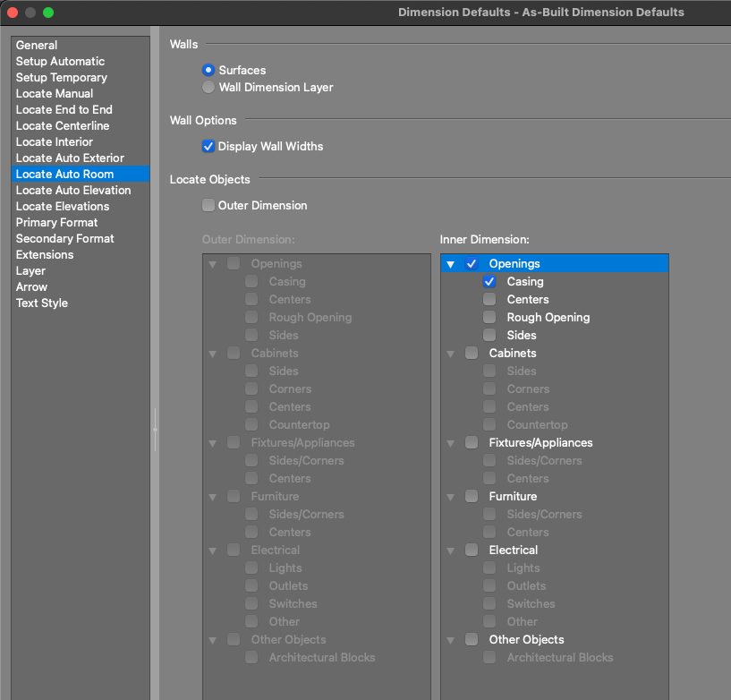Viewport: 731px width, 700px height.
Task: Choose the Wall Dimension Layer option
Action: click(208, 88)
